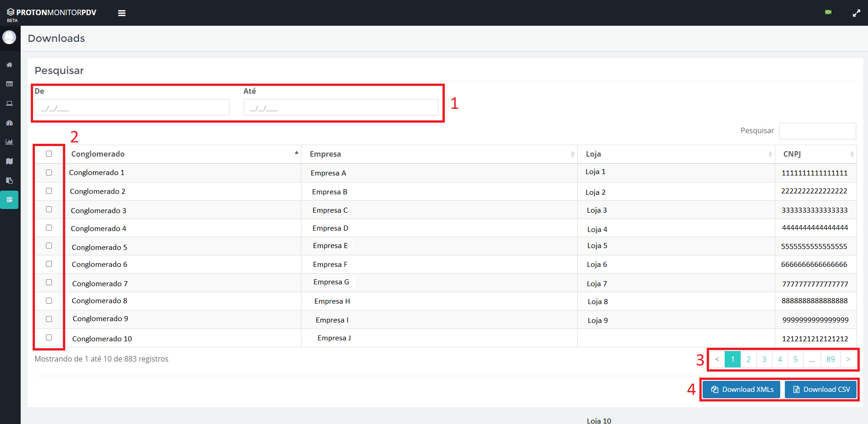Sort by the CNPJ column arrows
The image size is (868, 424).
[x=852, y=154]
